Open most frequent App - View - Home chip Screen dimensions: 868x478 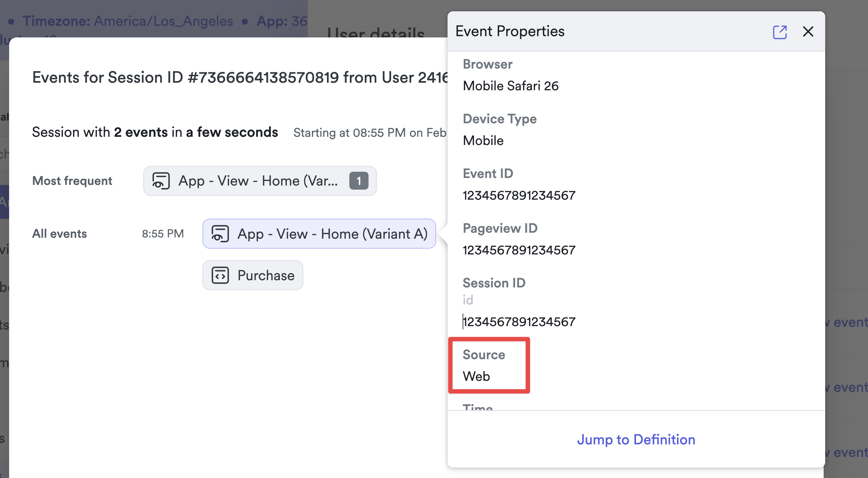coord(258,181)
